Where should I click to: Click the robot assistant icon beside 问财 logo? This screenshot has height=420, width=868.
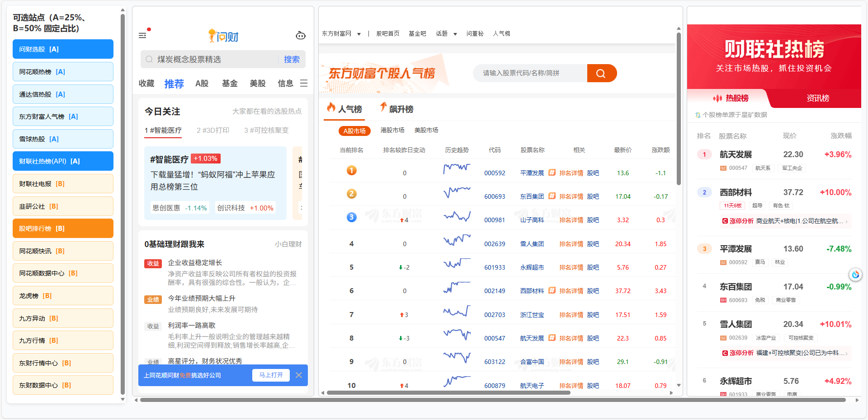tap(301, 36)
